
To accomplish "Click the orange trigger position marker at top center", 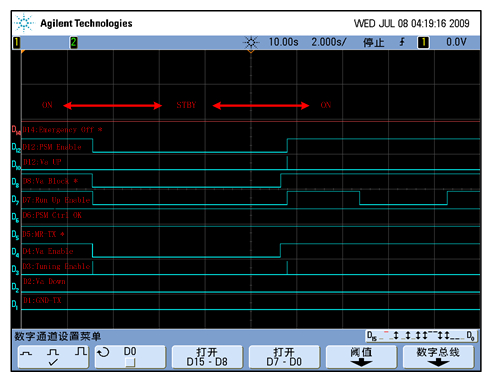I will [251, 51].
